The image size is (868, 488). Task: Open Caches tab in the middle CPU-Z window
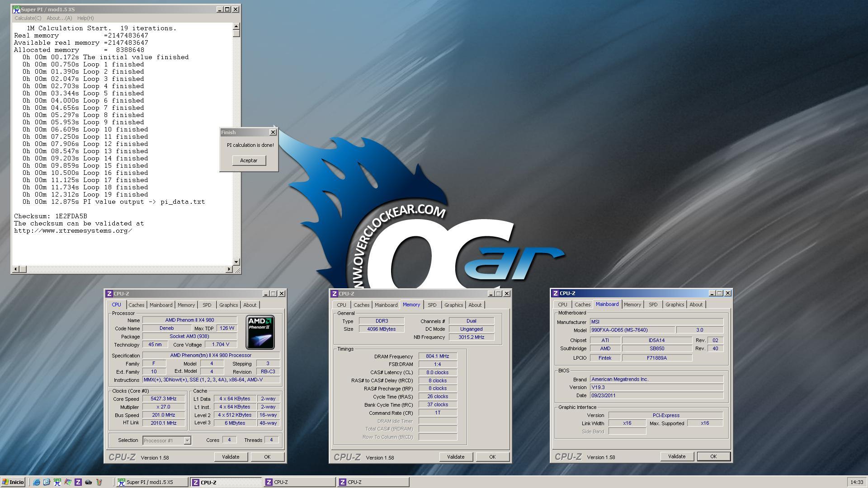361,305
